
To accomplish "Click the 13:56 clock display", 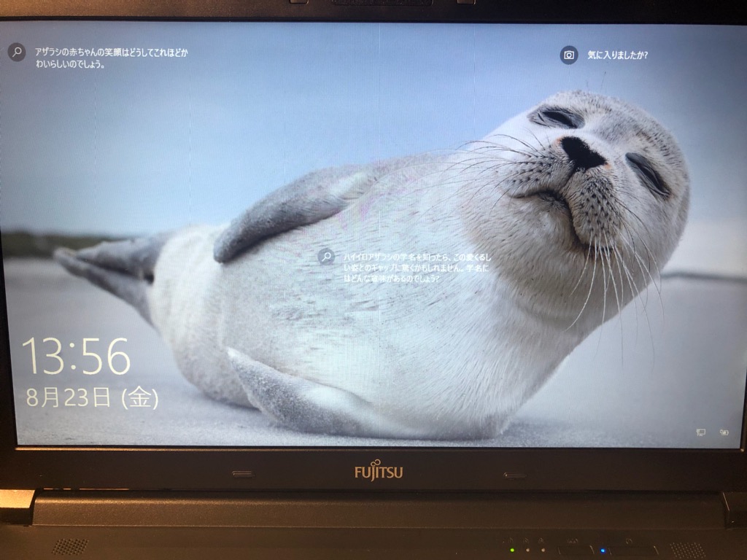I will point(76,356).
